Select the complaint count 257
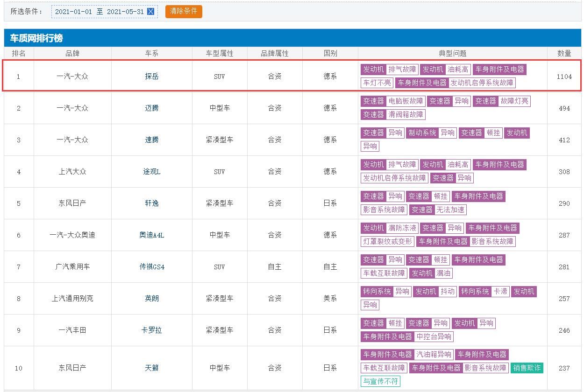This screenshot has width=584, height=392. [x=564, y=299]
